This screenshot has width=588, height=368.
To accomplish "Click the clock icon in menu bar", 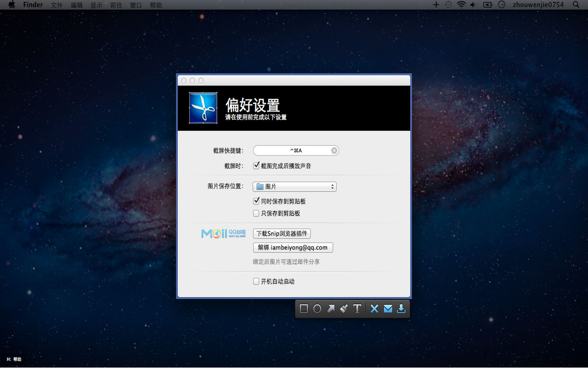I will 502,5.
